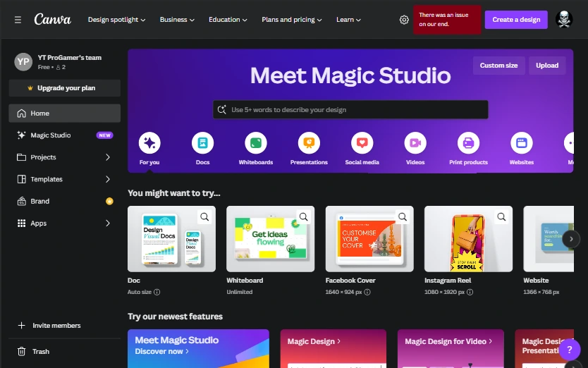Go to Home in the sidebar
588x368 pixels.
(x=64, y=114)
